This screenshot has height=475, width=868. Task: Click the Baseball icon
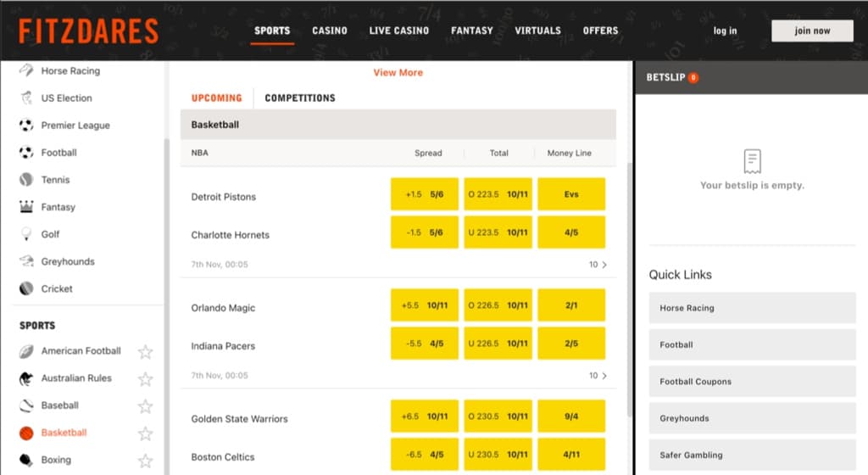coord(26,405)
